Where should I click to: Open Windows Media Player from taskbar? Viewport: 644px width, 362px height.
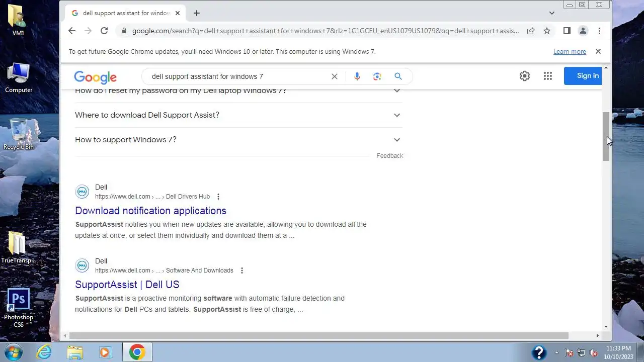105,352
